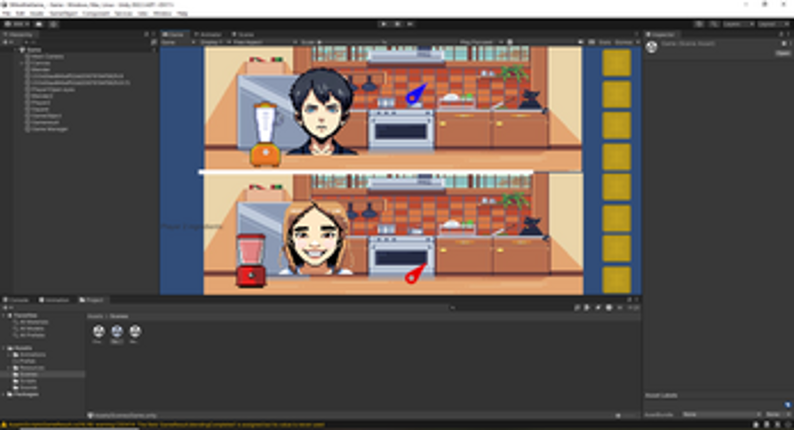Select the Resources folder
The width and height of the screenshot is (794, 430).
click(x=31, y=368)
